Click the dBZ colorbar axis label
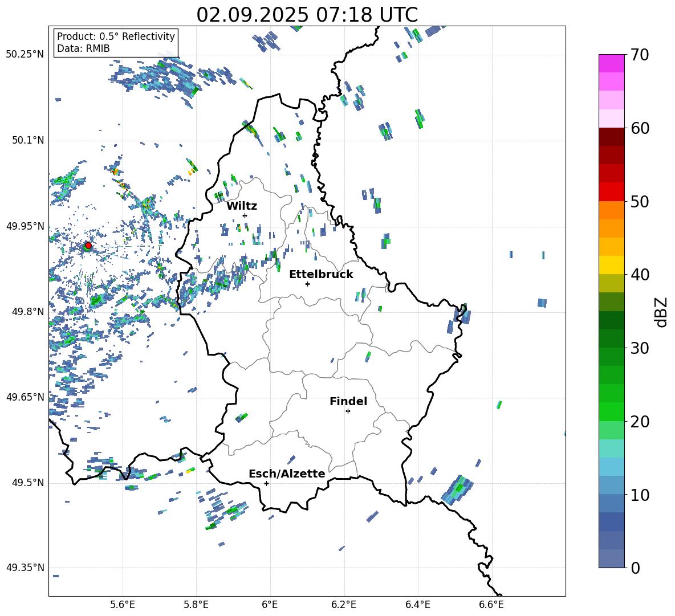 point(661,312)
